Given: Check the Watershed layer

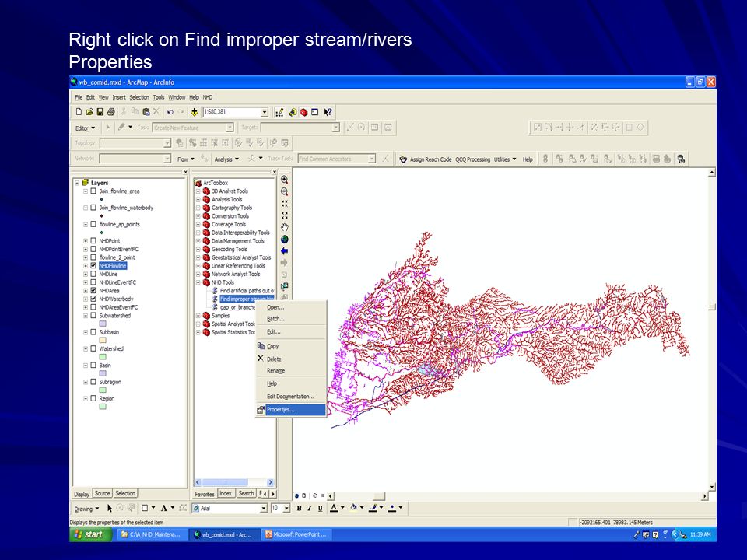Looking at the screenshot, I should tap(93, 348).
